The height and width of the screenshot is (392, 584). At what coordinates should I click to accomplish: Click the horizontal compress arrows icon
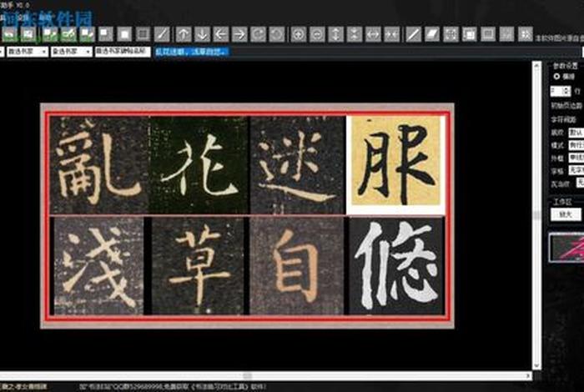coord(392,35)
